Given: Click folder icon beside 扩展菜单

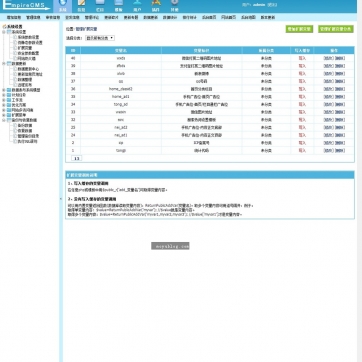Looking at the screenshot, I should point(9,115).
